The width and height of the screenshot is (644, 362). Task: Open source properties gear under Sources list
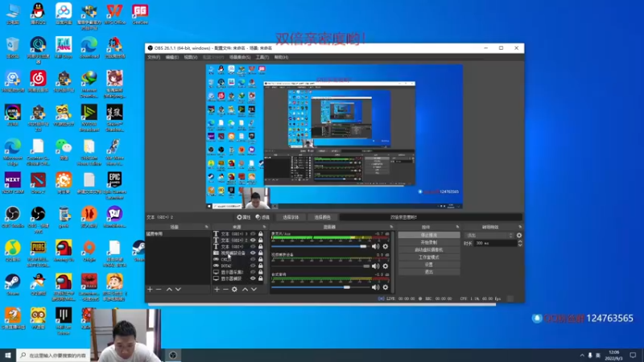234,290
